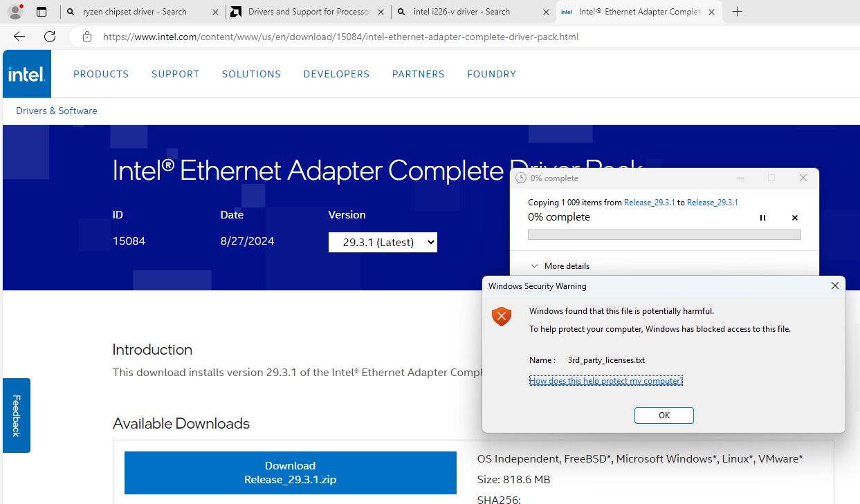This screenshot has height=504, width=860.
Task: Click the file name 3rd_party_licenses.txt
Action: [x=606, y=360]
